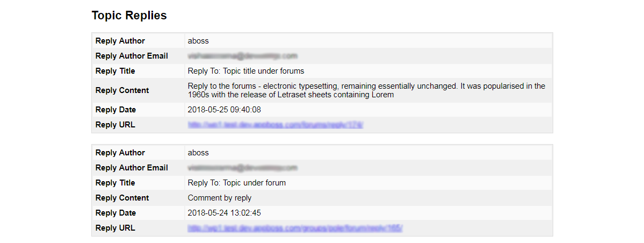Open the second reply's URL link

pos(295,228)
